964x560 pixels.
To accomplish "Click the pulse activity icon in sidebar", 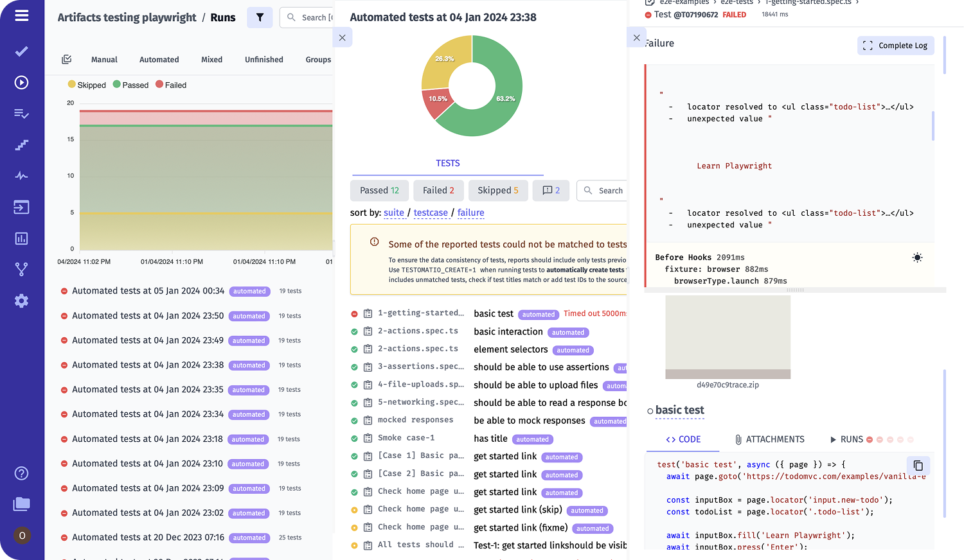I will [x=21, y=175].
